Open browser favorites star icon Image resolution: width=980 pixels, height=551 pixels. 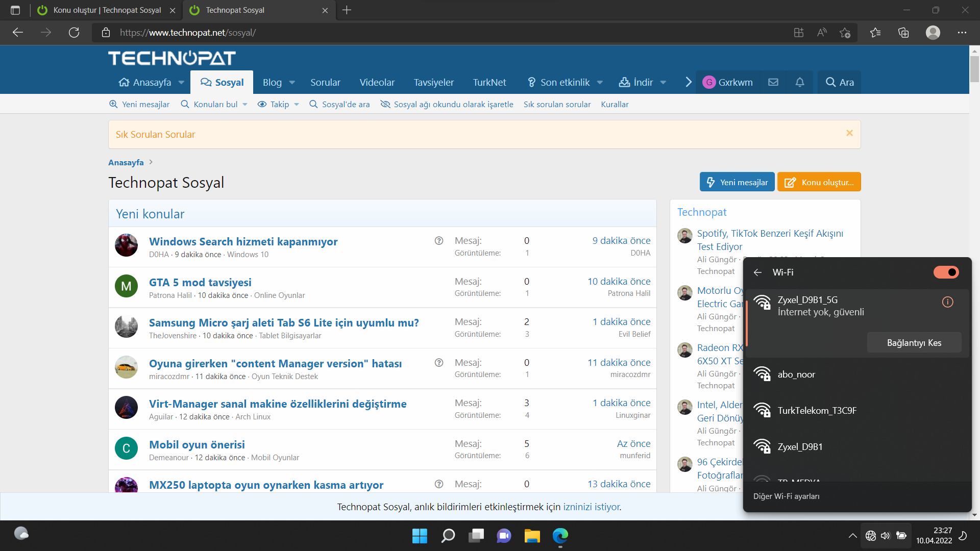[x=875, y=33]
